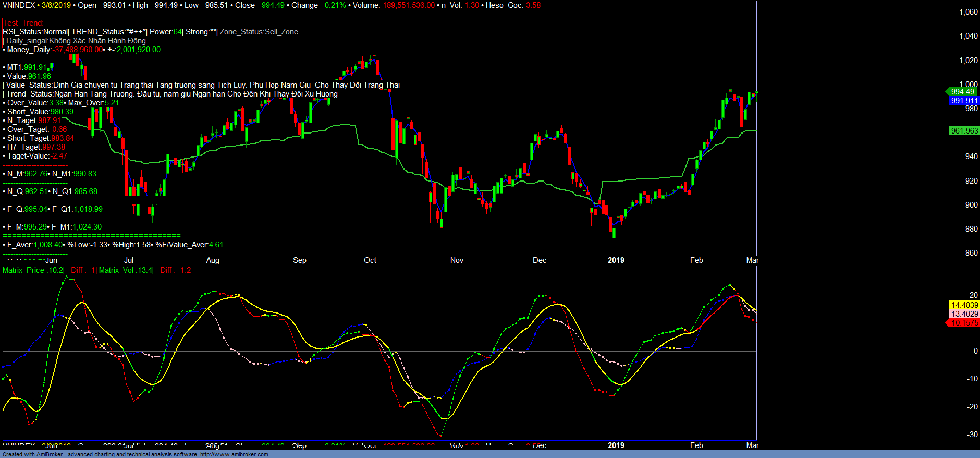This screenshot has height=458, width=980.
Task: Click the Matrix_Vol :13.4 indicator title
Action: (x=126, y=270)
